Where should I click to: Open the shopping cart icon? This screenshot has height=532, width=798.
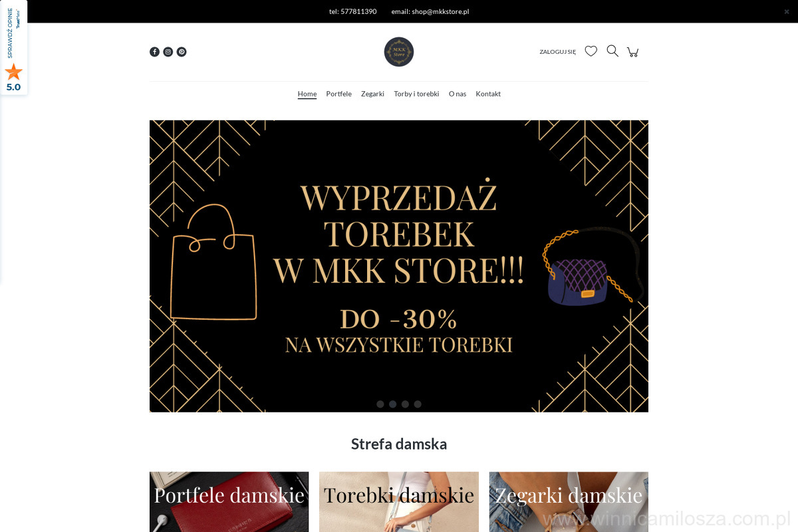(x=633, y=52)
